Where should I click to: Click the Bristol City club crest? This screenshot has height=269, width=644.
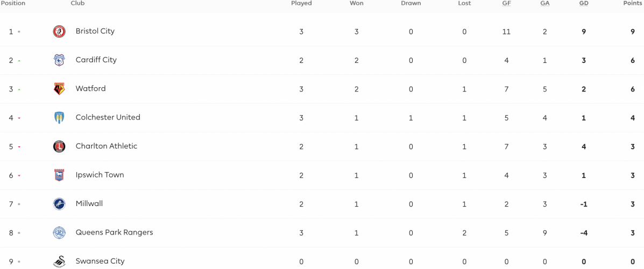coord(59,32)
